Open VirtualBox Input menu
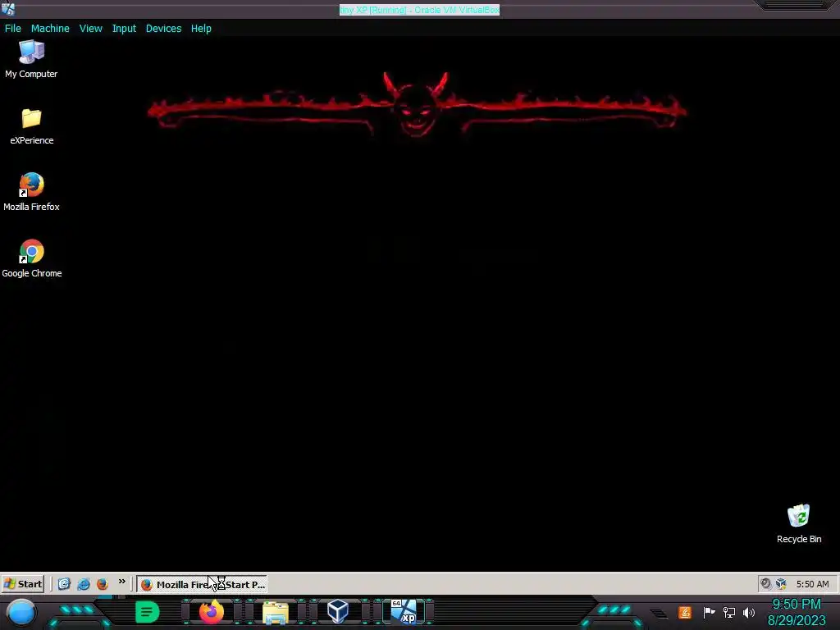Screen dimensions: 840x630 coord(124,29)
